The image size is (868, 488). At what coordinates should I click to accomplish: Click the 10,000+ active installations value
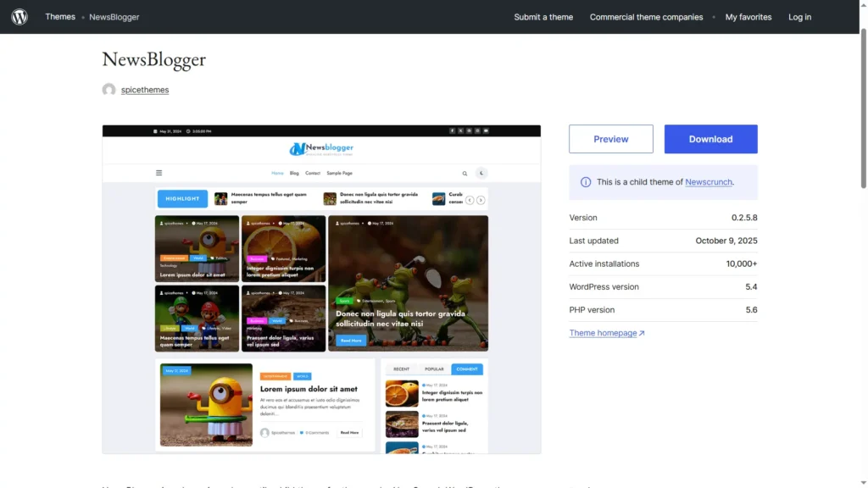tap(741, 264)
